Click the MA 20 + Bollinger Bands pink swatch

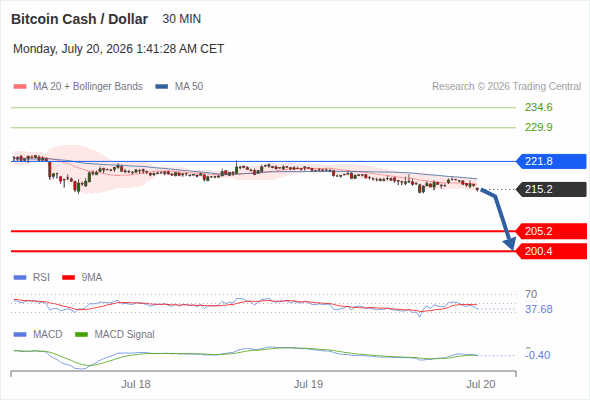(20, 87)
